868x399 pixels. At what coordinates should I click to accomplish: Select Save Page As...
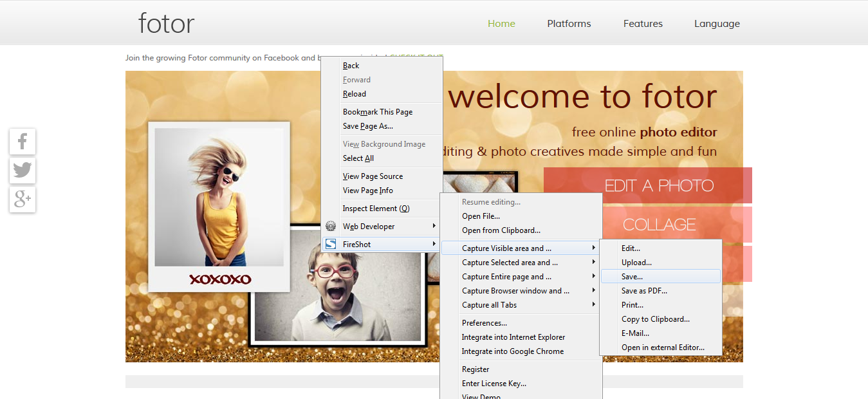[x=382, y=126]
